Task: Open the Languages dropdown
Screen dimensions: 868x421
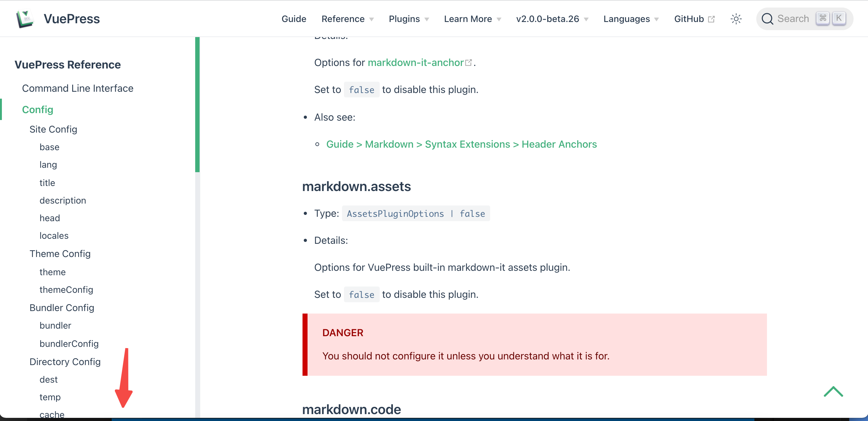Action: [x=626, y=19]
